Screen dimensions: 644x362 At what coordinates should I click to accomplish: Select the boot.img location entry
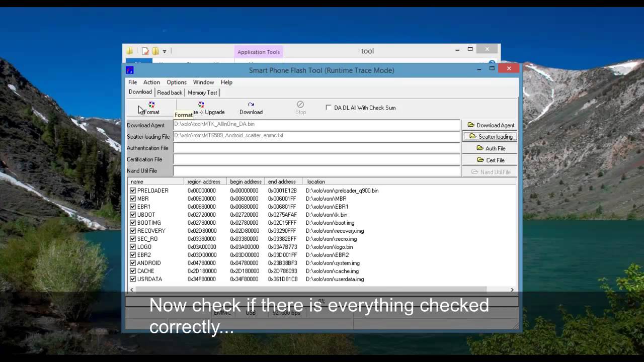click(x=330, y=223)
